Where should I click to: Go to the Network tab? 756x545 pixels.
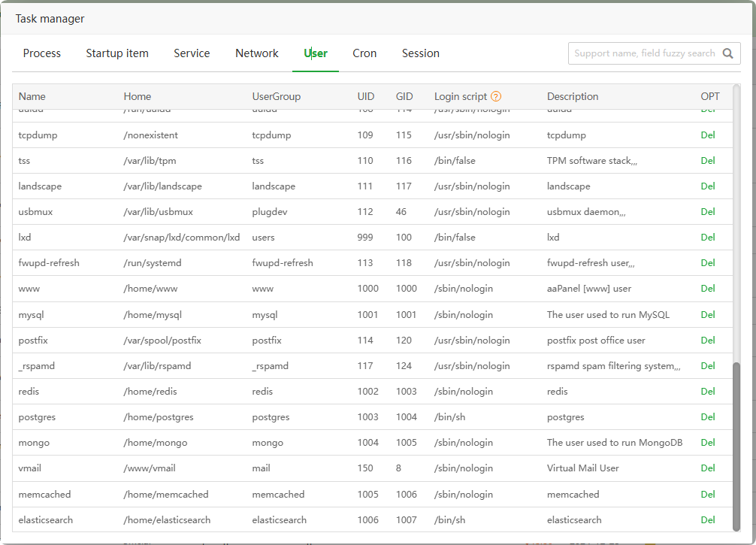(x=257, y=53)
